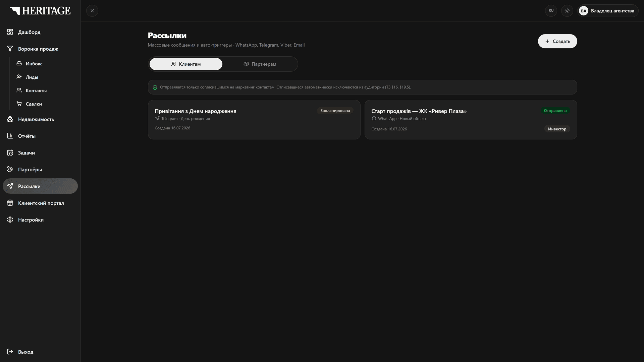
Task: Click the Инвестор tag
Action: coord(557,129)
